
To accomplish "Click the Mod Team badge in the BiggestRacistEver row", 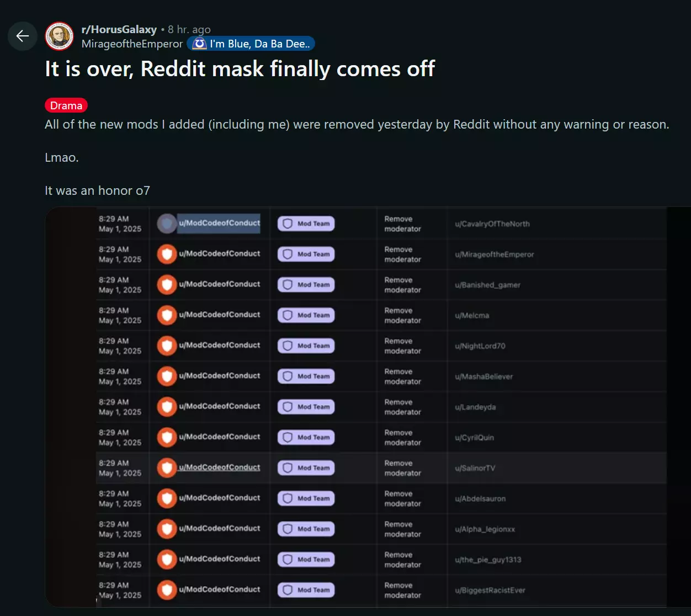I will (x=306, y=590).
